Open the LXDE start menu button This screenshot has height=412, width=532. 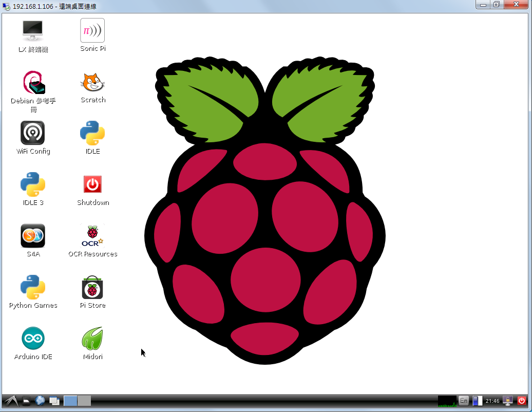click(x=10, y=401)
